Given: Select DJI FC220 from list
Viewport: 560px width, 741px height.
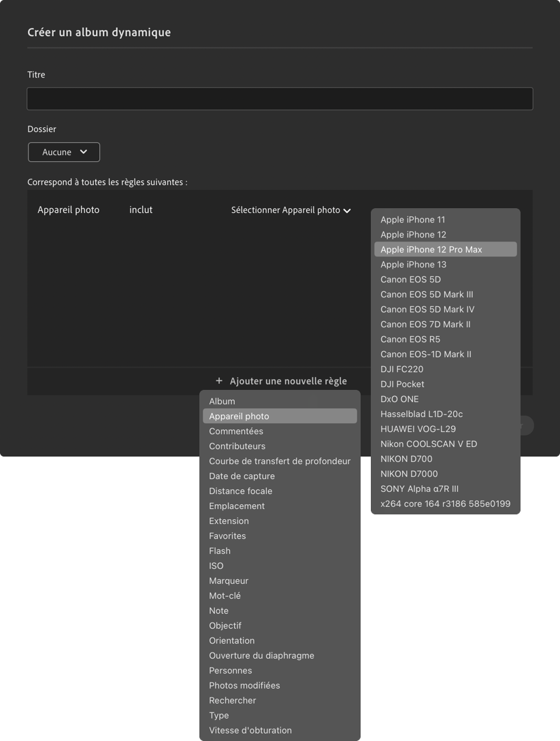Looking at the screenshot, I should (446, 369).
